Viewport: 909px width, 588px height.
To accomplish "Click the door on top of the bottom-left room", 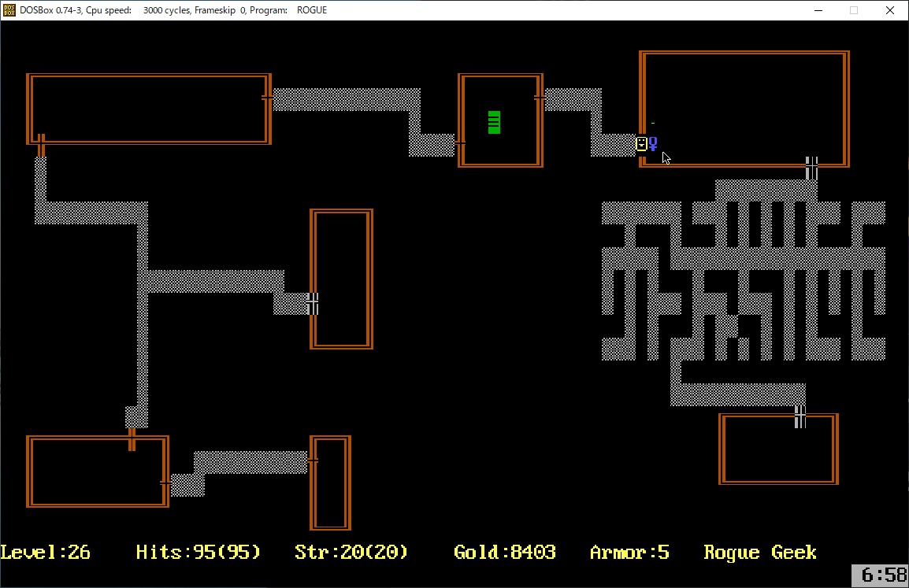I will [132, 439].
